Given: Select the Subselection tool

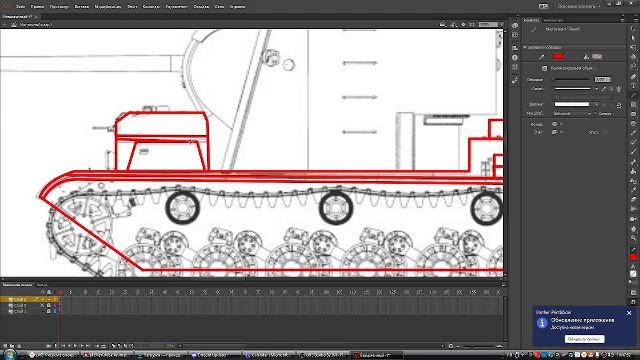Looking at the screenshot, I should click(633, 38).
